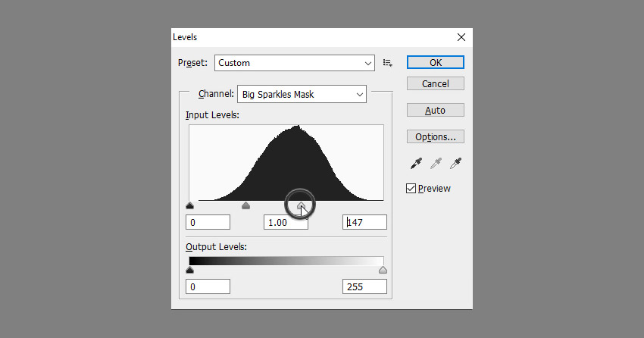
Task: Click the output highlight field 255
Action: click(364, 286)
